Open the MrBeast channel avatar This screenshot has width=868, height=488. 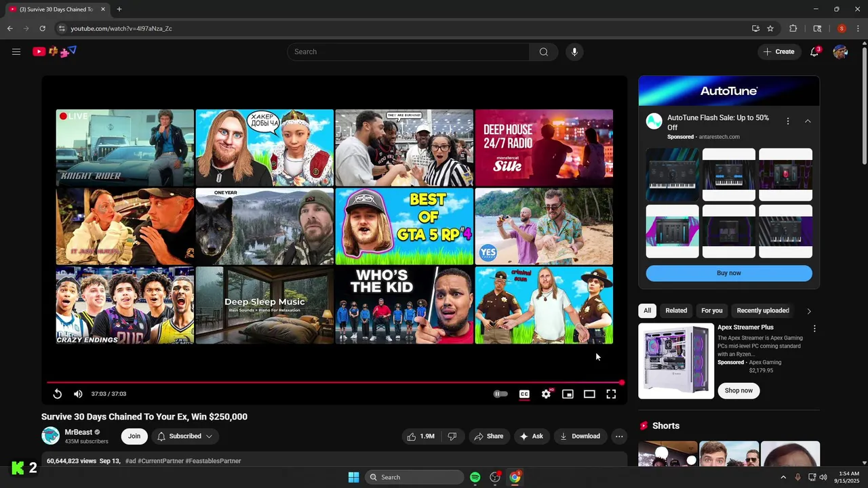(51, 436)
